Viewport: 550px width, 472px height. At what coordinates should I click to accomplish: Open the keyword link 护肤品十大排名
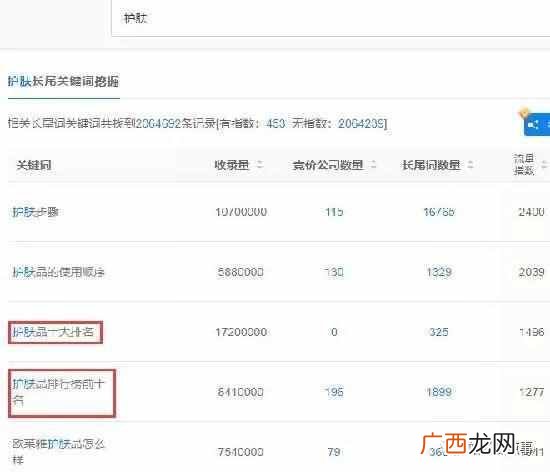(53, 332)
